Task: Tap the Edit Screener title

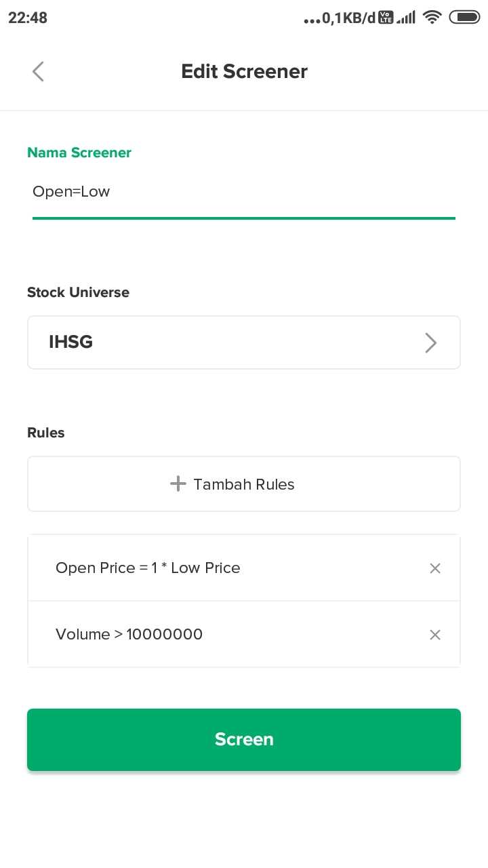Action: coord(244,71)
